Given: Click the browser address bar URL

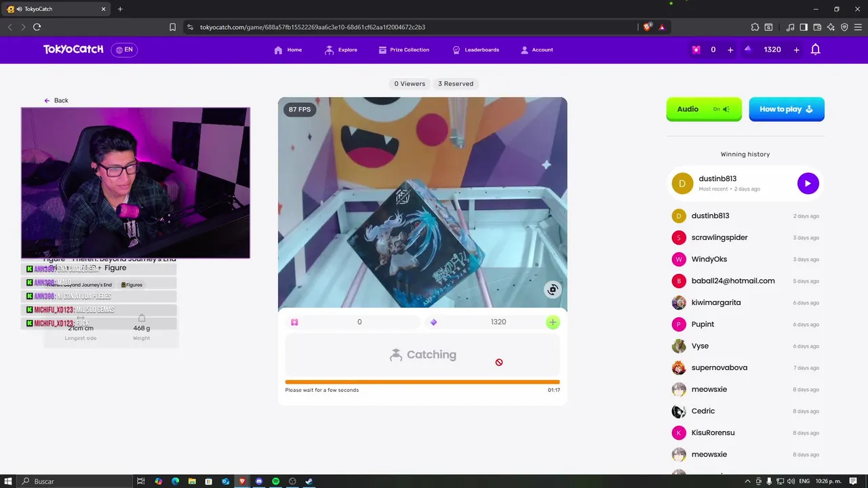Looking at the screenshot, I should click(313, 27).
